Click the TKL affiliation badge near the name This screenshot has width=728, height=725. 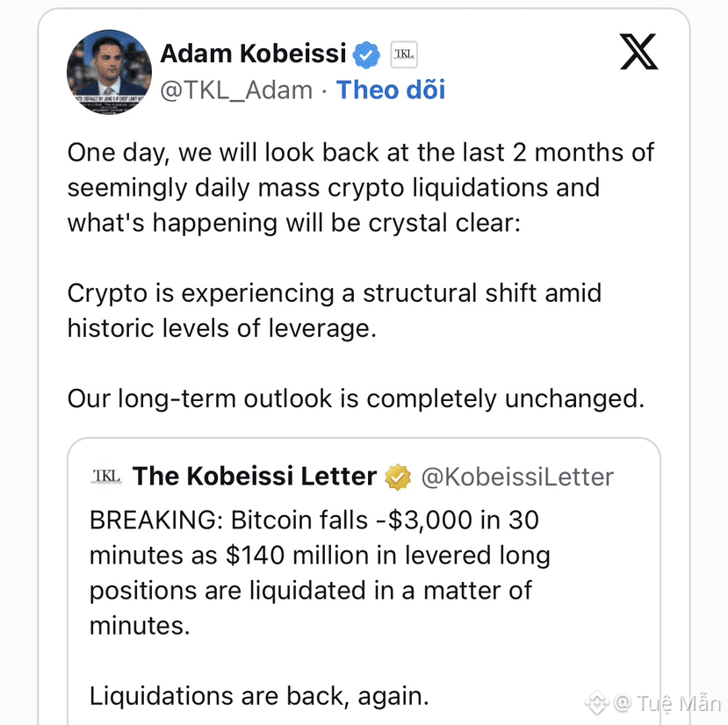(x=404, y=54)
